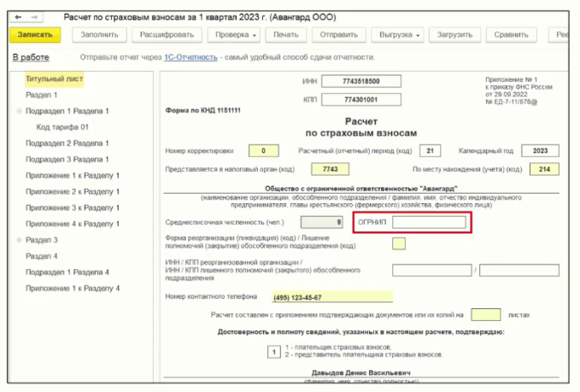Click the Заполнить button
Screen dimensions: 580x392
[99, 35]
